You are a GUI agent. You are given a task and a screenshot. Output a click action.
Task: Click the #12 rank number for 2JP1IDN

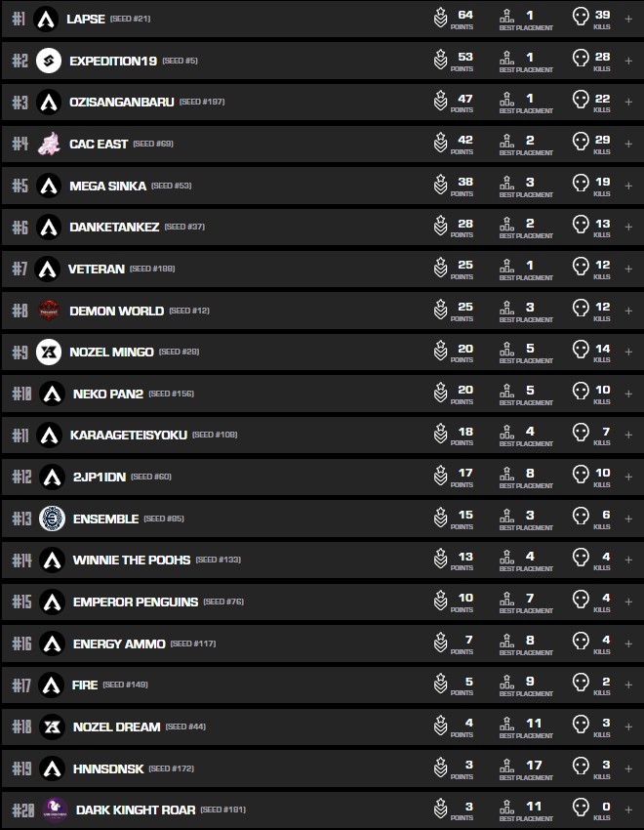pyautogui.click(x=20, y=477)
